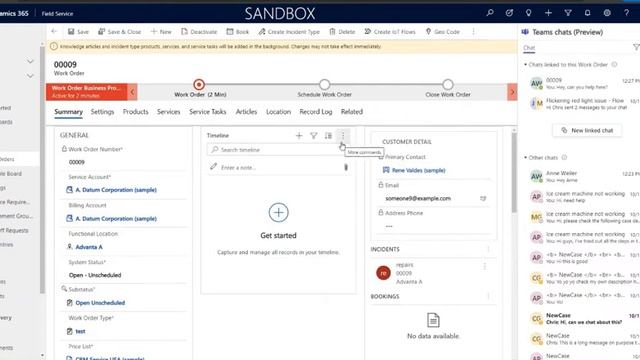Open the advanced find filter icon
The width and height of the screenshot is (640, 360).
[568, 13]
